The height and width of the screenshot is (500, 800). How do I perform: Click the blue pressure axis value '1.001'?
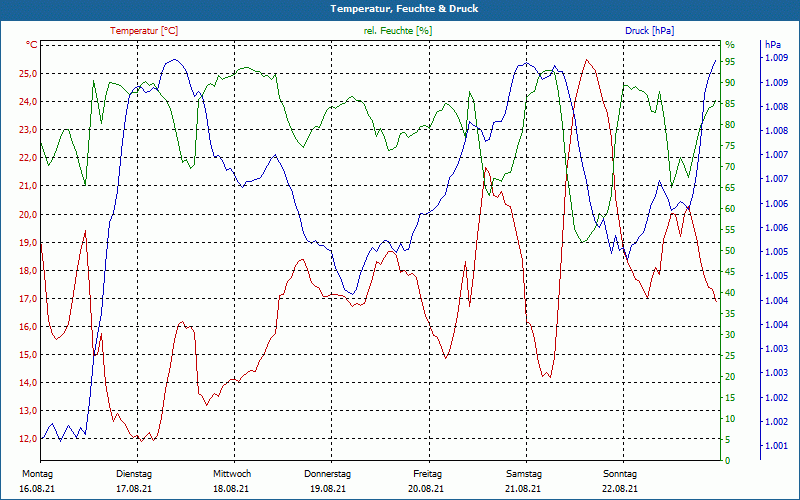pyautogui.click(x=776, y=446)
